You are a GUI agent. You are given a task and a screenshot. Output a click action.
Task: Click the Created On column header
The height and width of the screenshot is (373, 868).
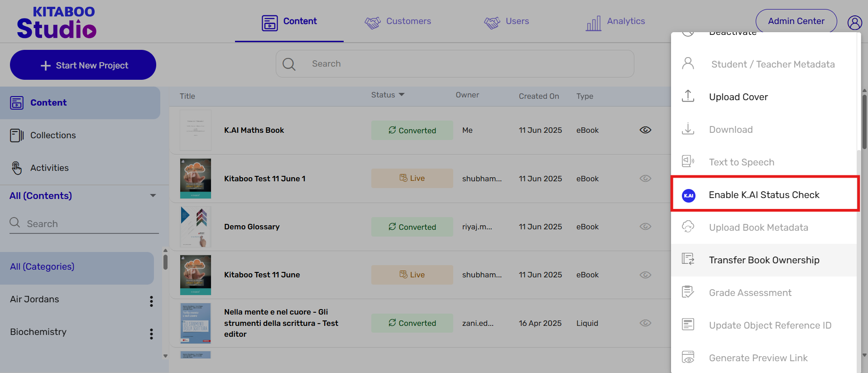(x=539, y=96)
